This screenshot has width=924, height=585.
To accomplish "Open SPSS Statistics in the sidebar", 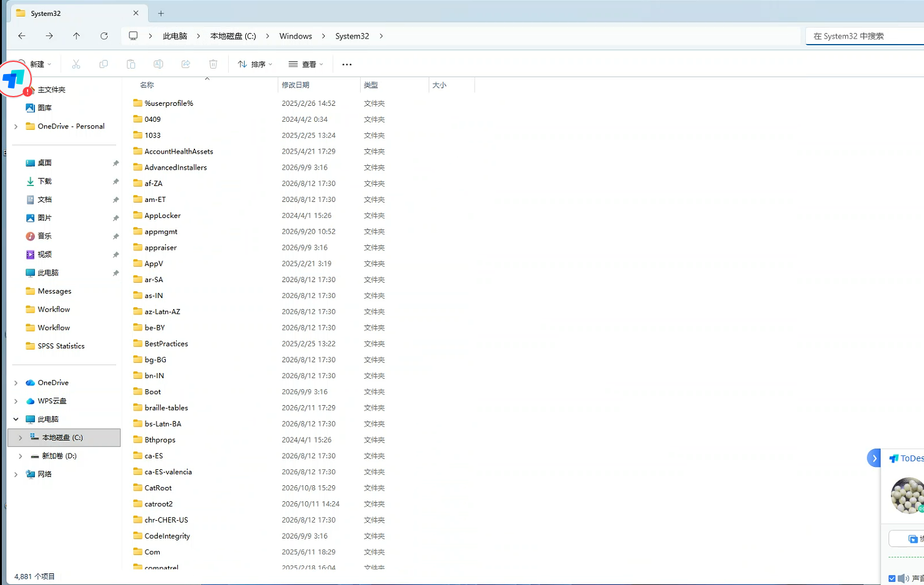I will 61,346.
